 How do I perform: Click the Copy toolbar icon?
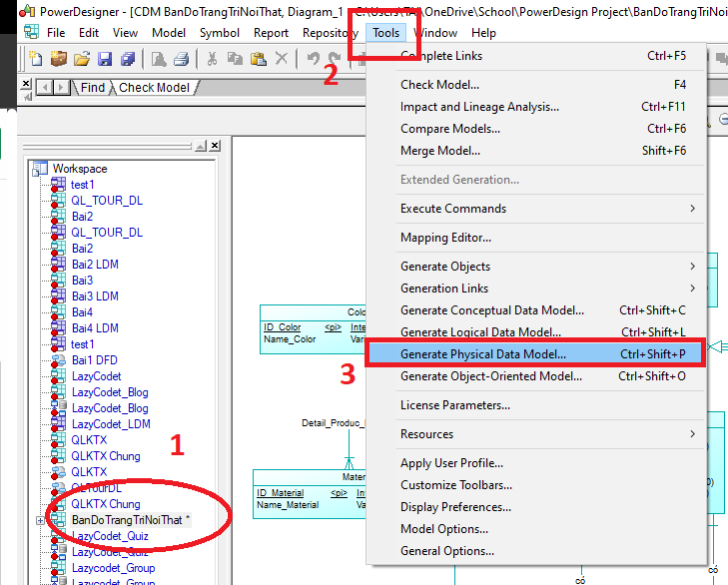pyautogui.click(x=235, y=59)
